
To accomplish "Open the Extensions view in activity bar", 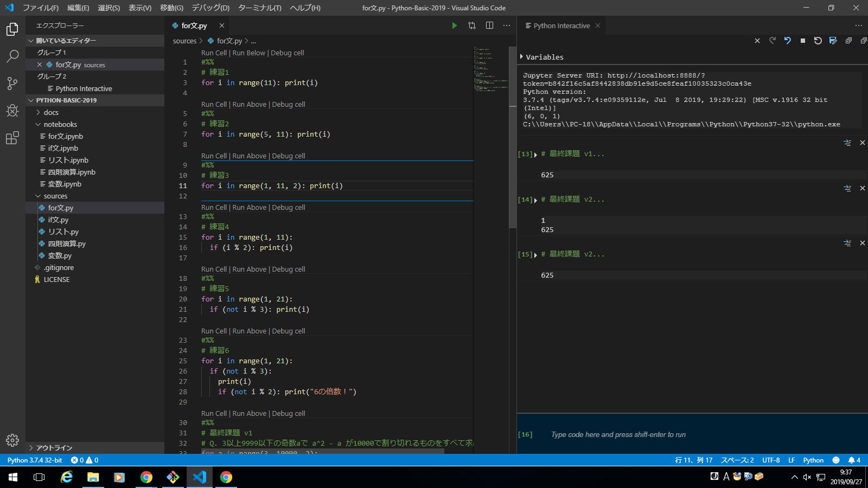I will pyautogui.click(x=12, y=138).
